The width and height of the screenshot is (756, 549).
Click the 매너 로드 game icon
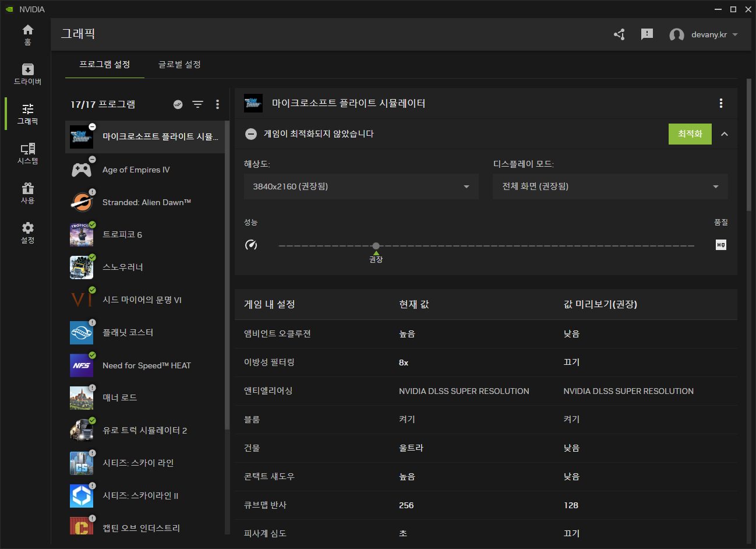(82, 398)
